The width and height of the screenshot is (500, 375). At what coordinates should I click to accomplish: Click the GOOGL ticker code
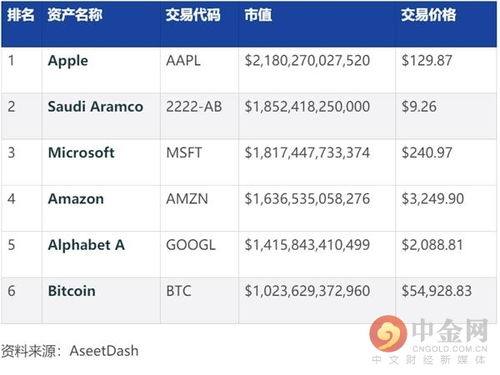tap(191, 245)
